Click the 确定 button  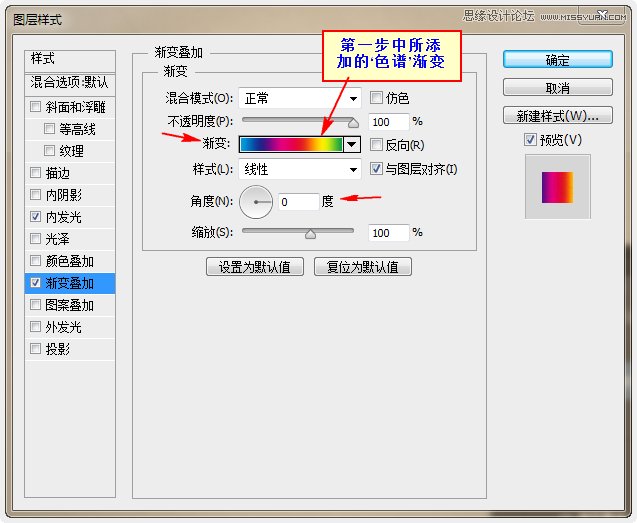(558, 60)
